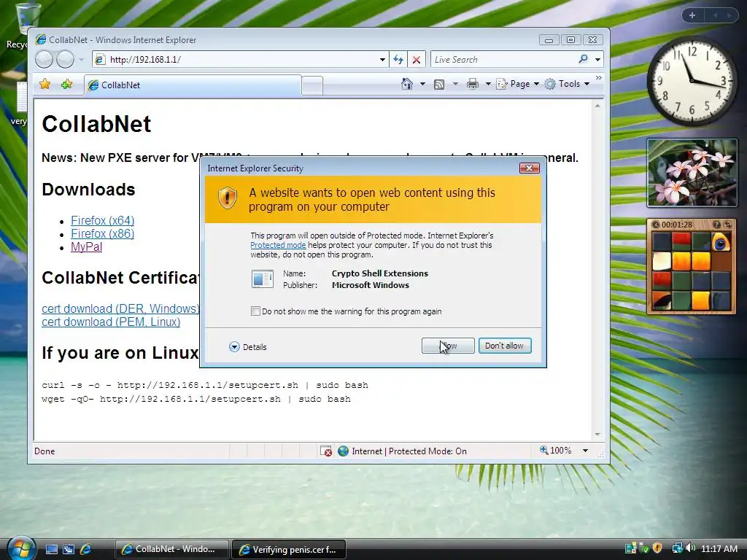Image resolution: width=747 pixels, height=560 pixels.
Task: Expand the Details section in security dialog
Action: point(248,346)
